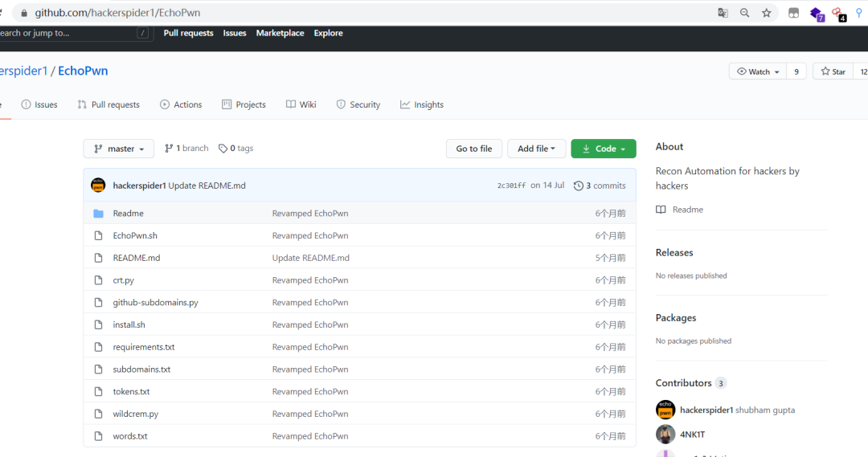Switch to the Actions tab
Viewport: 868px width, 457px height.
coord(181,104)
